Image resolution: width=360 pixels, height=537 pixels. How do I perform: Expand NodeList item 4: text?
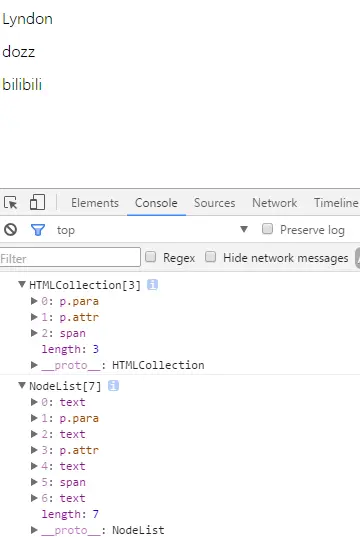tap(34, 466)
